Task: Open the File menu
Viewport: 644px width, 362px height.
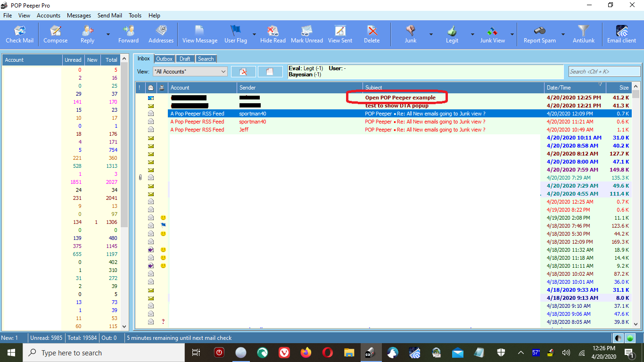Action: (x=8, y=16)
